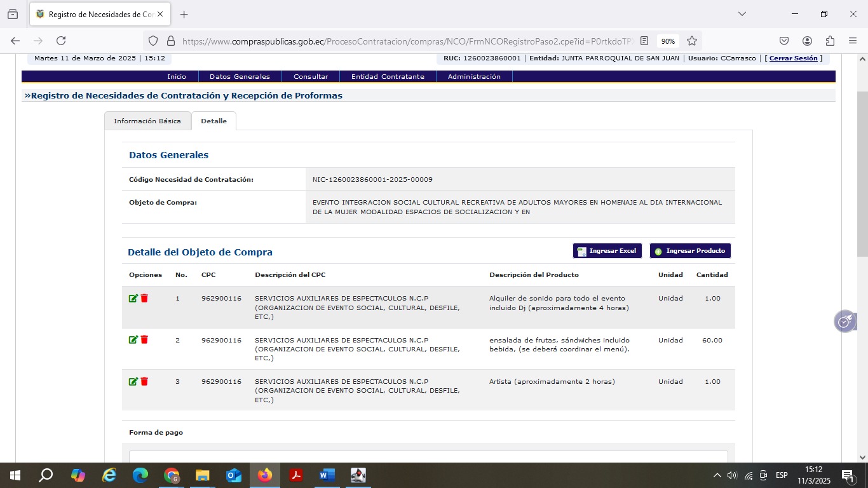The height and width of the screenshot is (488, 868).
Task: Open Microsoft Word from the taskbar
Action: pos(327,475)
